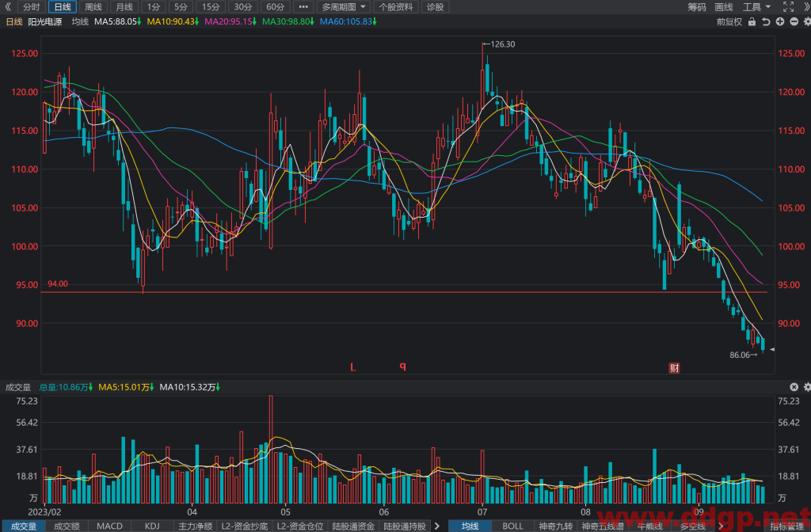
Task: Open the 工具 dropdown menu
Action: [x=756, y=6]
